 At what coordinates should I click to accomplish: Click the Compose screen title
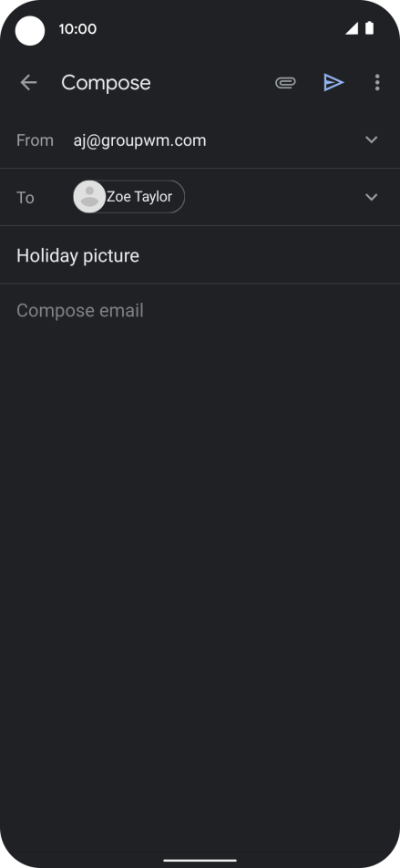pos(106,82)
